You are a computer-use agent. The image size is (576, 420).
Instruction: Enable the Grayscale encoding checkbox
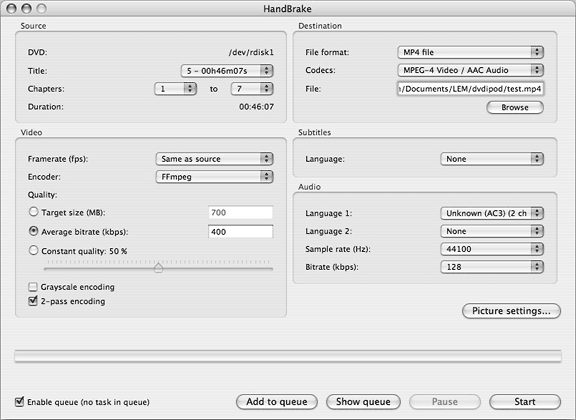tap(33, 287)
